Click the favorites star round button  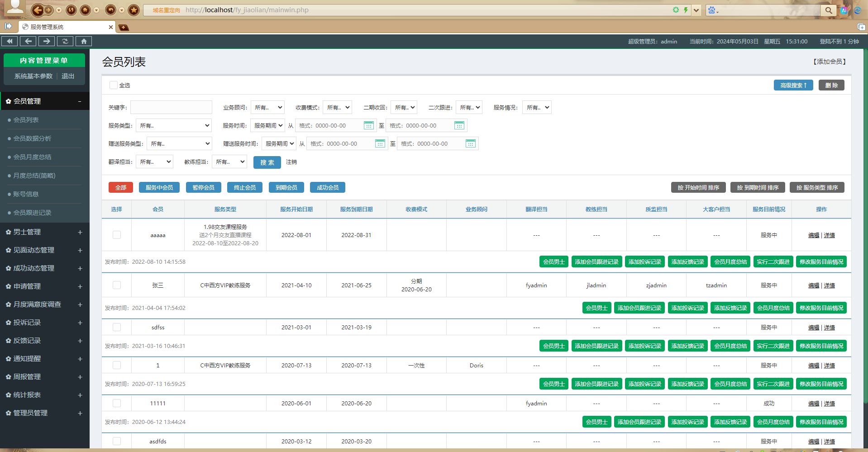pos(134,10)
